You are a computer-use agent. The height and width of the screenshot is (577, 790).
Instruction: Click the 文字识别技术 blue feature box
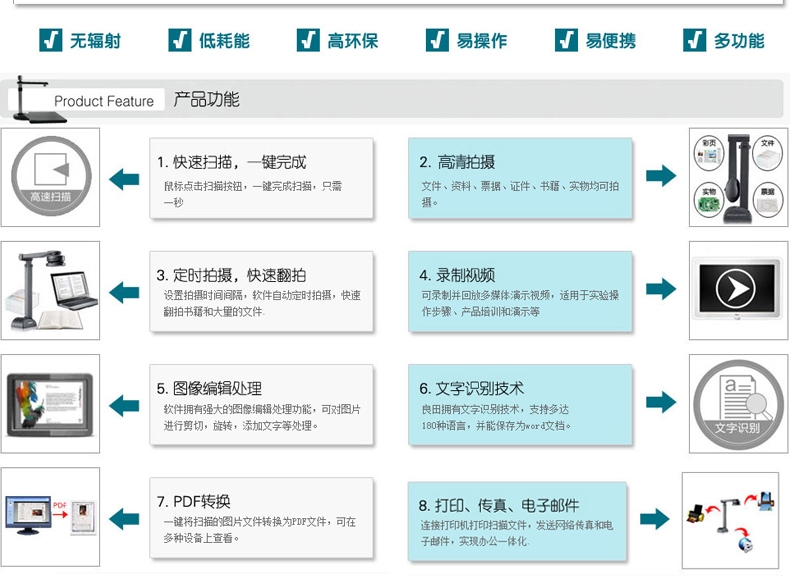pyautogui.click(x=520, y=405)
